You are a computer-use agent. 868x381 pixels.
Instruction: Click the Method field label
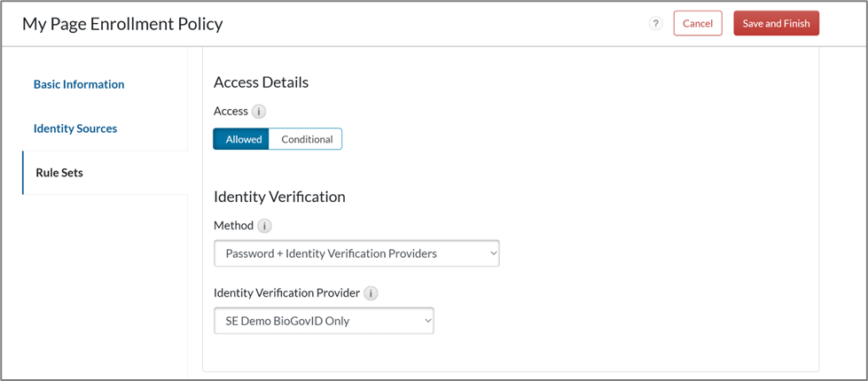pos(233,226)
